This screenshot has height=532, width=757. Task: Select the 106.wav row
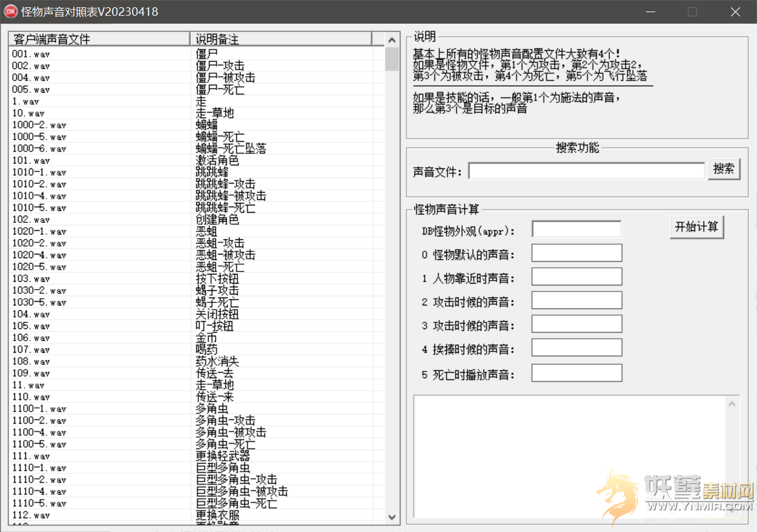click(x=197, y=337)
